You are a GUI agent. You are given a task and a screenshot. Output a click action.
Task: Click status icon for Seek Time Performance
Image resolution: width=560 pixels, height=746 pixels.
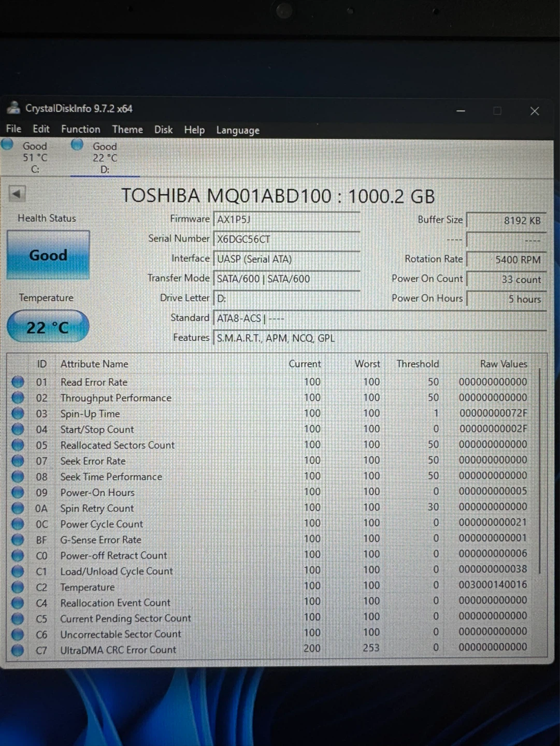18,477
